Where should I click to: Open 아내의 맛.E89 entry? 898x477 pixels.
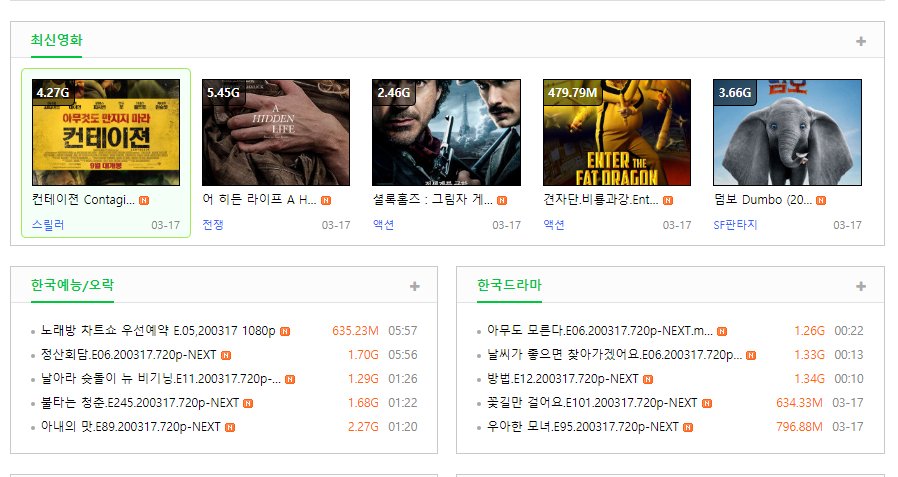(x=131, y=427)
